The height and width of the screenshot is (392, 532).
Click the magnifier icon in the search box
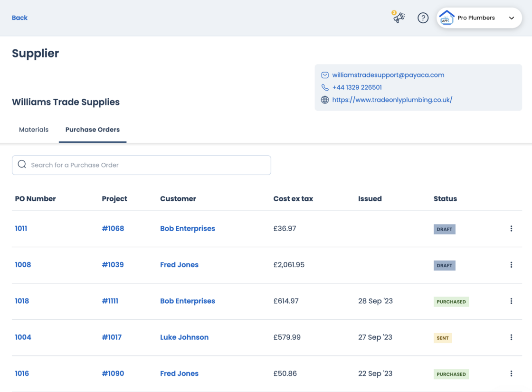[x=22, y=165]
